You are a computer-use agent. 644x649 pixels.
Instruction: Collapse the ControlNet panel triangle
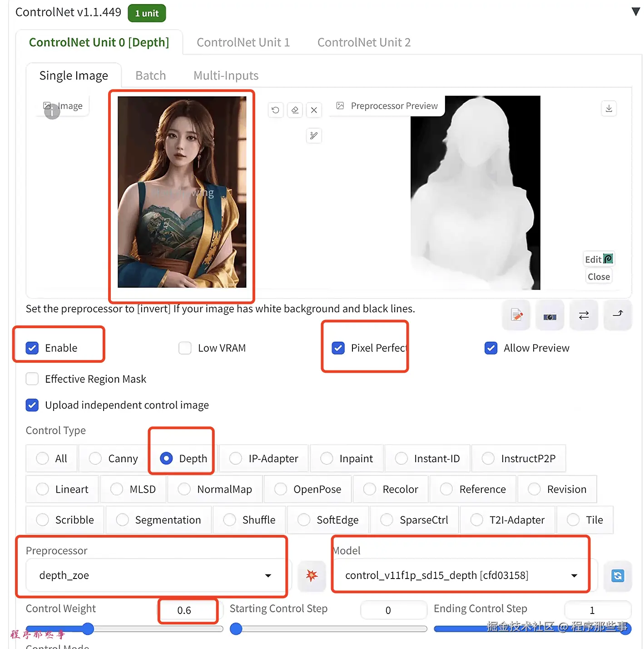tap(636, 12)
